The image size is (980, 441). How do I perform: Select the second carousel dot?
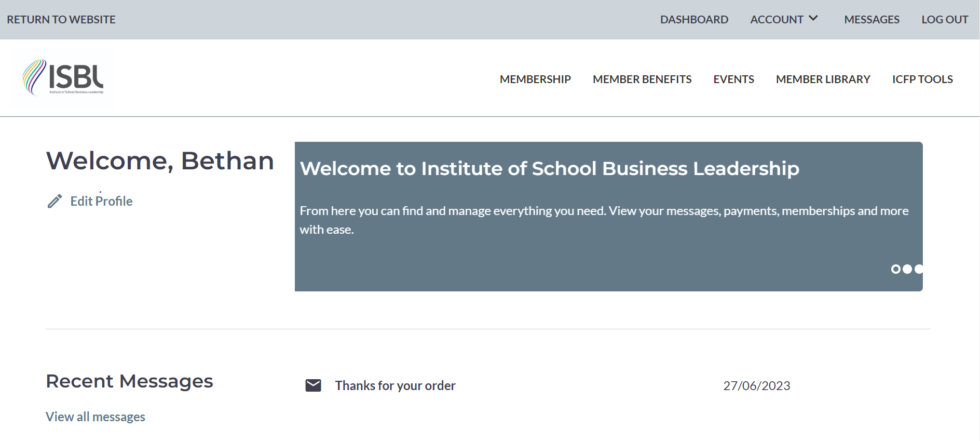(x=907, y=269)
